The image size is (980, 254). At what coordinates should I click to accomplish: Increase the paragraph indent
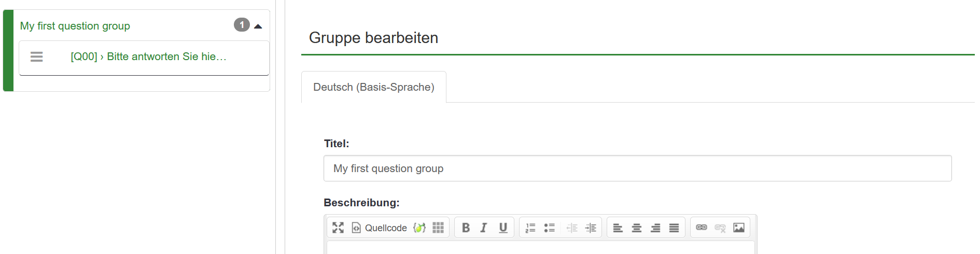point(591,228)
